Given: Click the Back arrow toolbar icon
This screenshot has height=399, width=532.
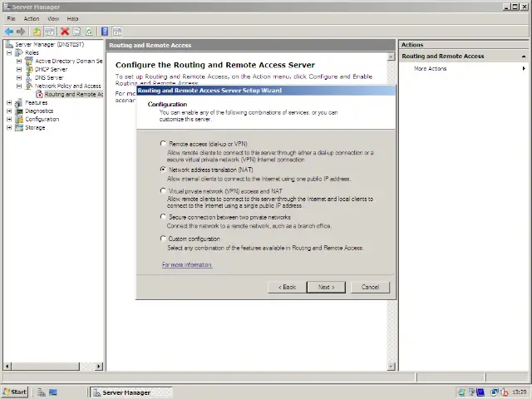Looking at the screenshot, I should [9, 32].
